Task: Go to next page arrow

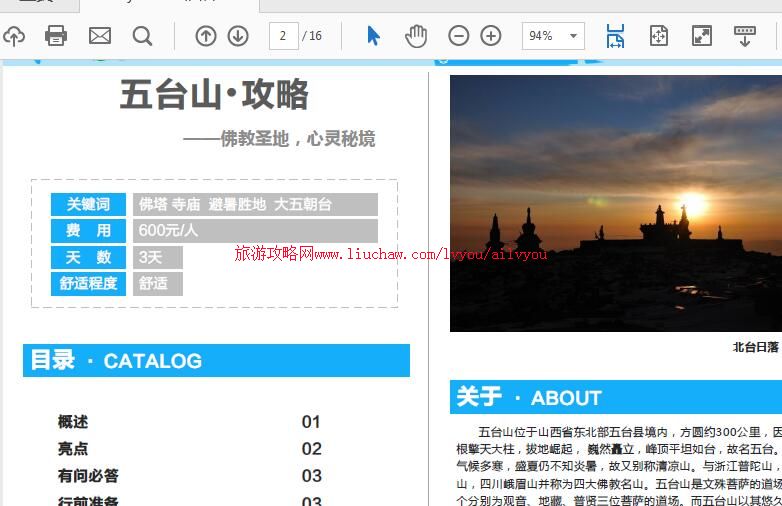Action: click(x=238, y=37)
